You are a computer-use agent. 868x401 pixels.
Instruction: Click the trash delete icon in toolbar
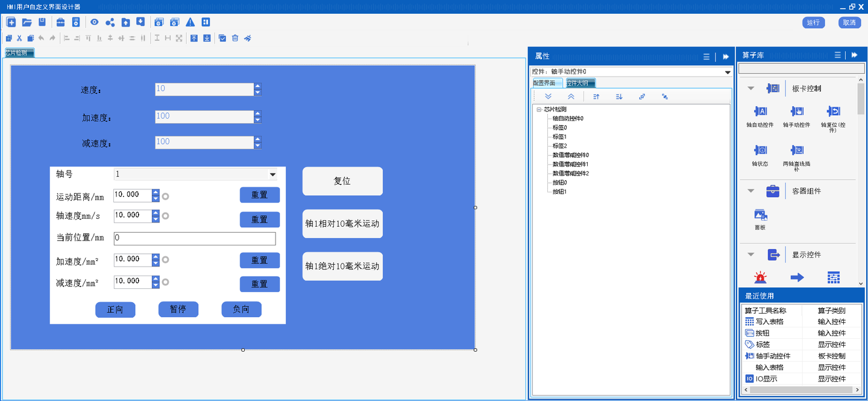(x=235, y=38)
